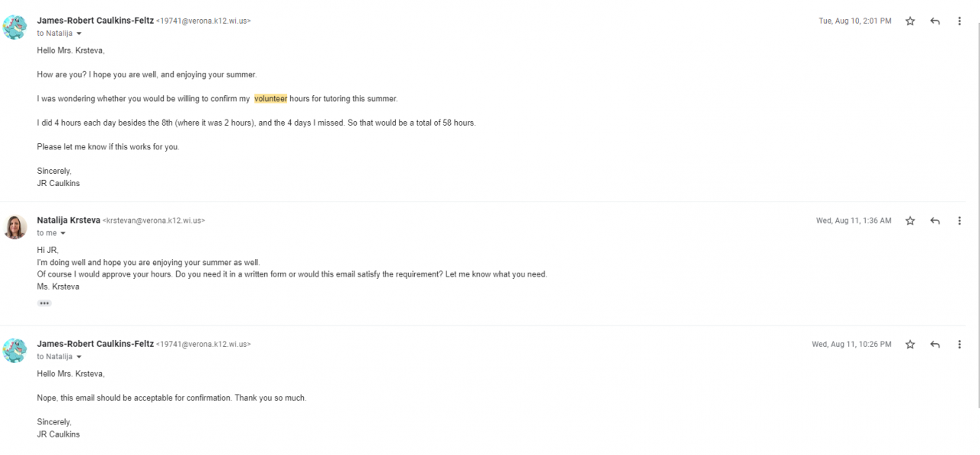Show trimmed content in Natalija's reply
980x455 pixels.
[x=44, y=303]
